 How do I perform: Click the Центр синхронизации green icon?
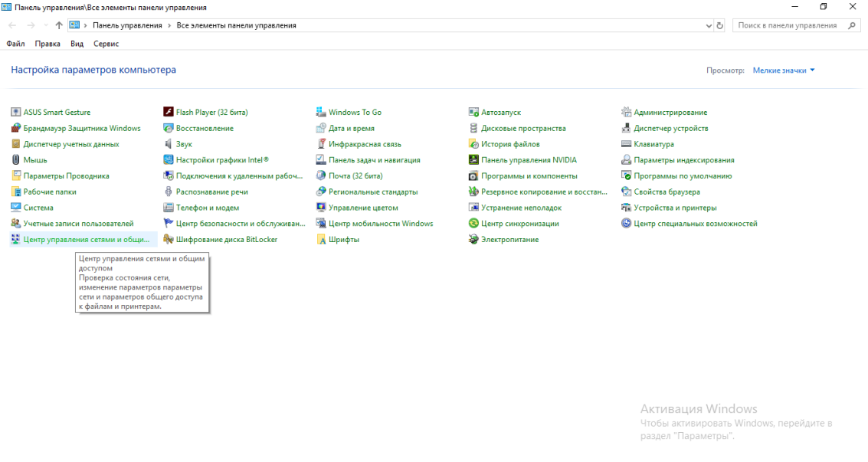click(x=473, y=224)
